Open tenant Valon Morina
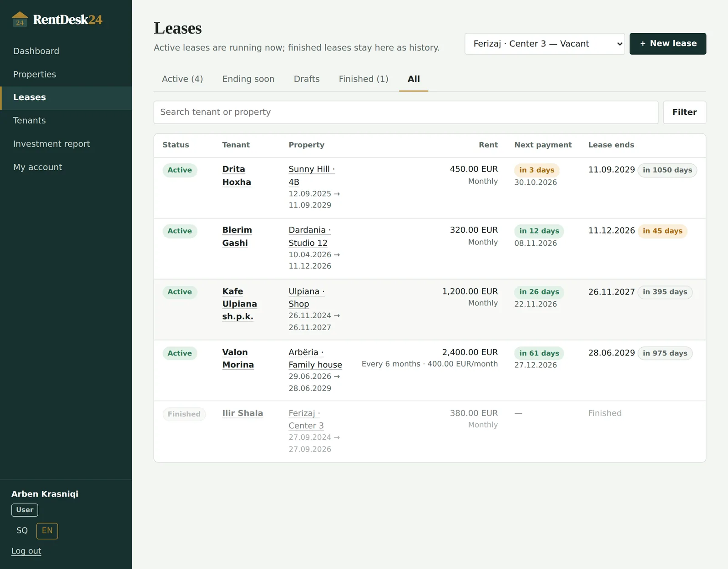728x569 pixels. pos(238,359)
